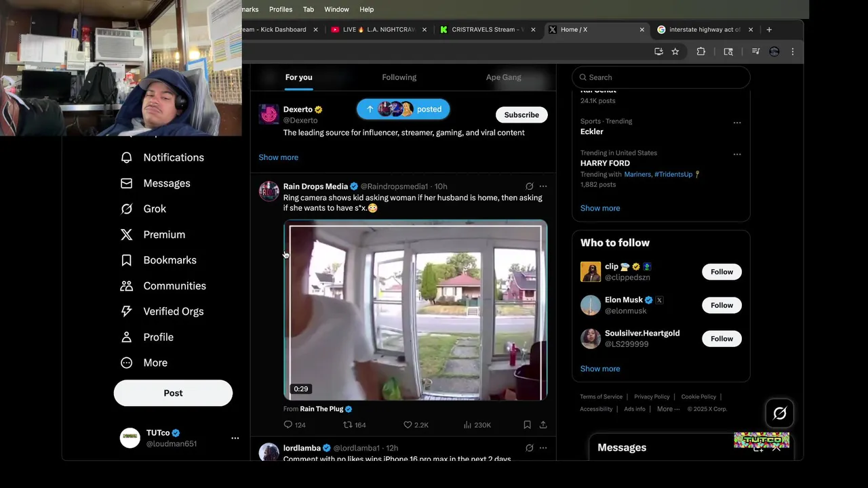Open Messages envelope icon in sidebar
Image resolution: width=868 pixels, height=488 pixels.
tap(126, 183)
